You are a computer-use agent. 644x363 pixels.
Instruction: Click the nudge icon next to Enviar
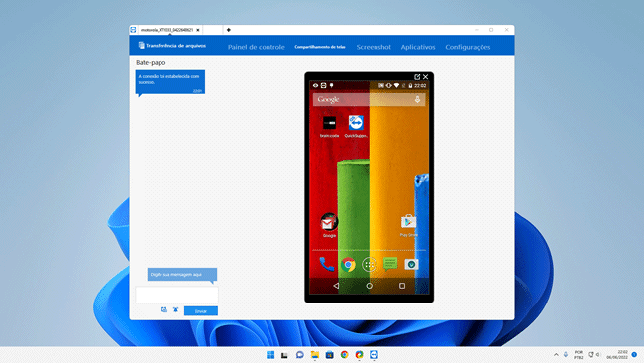coord(175,310)
